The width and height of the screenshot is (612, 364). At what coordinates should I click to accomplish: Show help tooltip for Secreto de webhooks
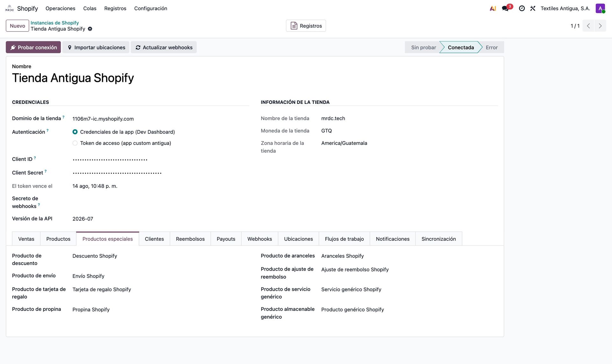coord(39,205)
